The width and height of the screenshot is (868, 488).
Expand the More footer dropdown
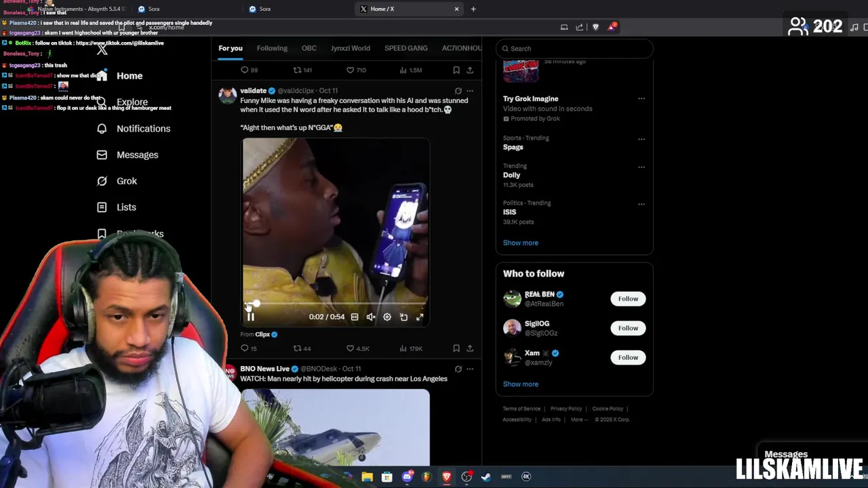(x=579, y=420)
